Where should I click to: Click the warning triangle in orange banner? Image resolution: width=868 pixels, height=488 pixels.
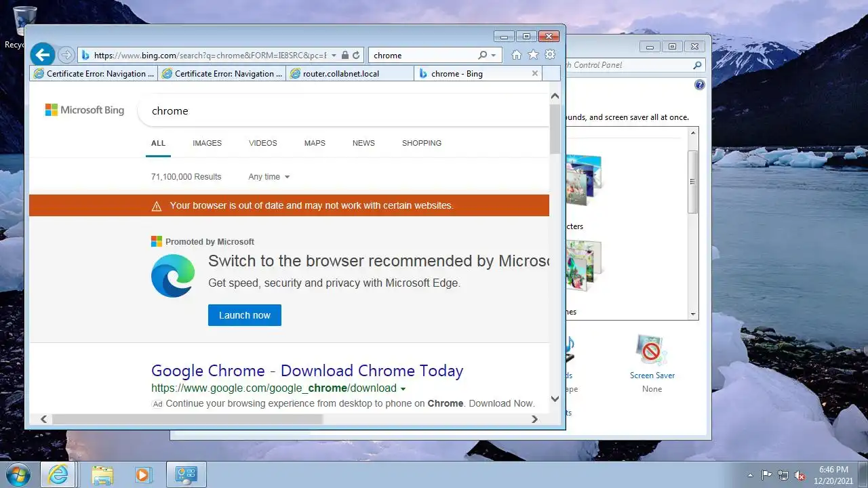pyautogui.click(x=157, y=206)
